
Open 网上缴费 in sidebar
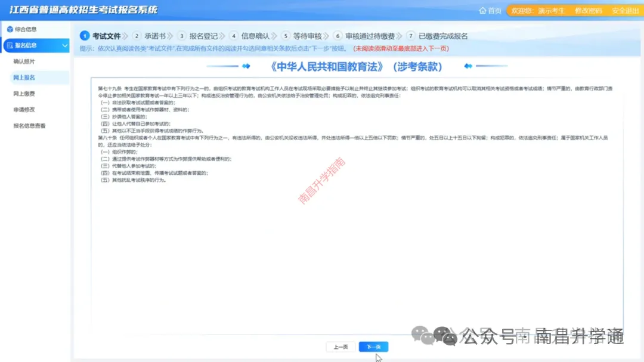pyautogui.click(x=24, y=94)
